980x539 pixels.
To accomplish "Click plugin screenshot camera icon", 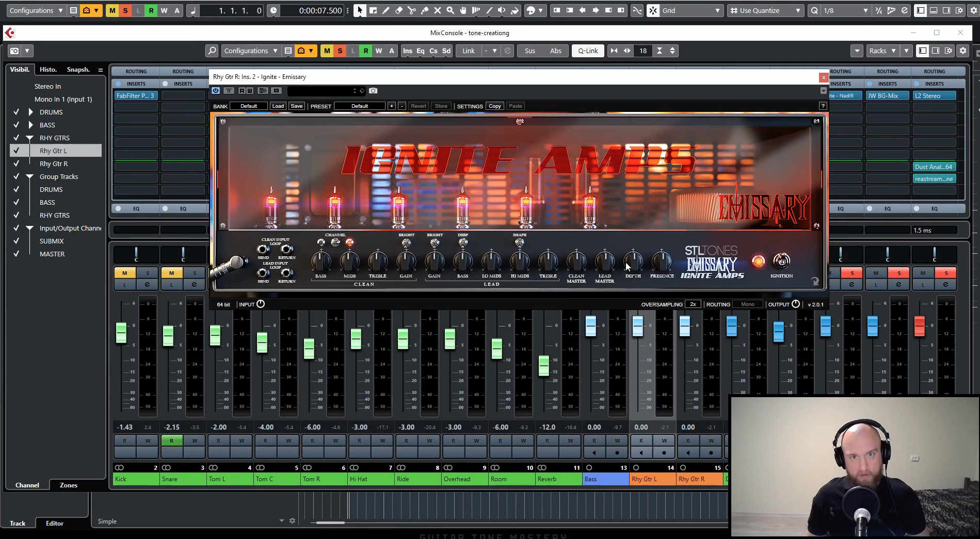I will [373, 91].
